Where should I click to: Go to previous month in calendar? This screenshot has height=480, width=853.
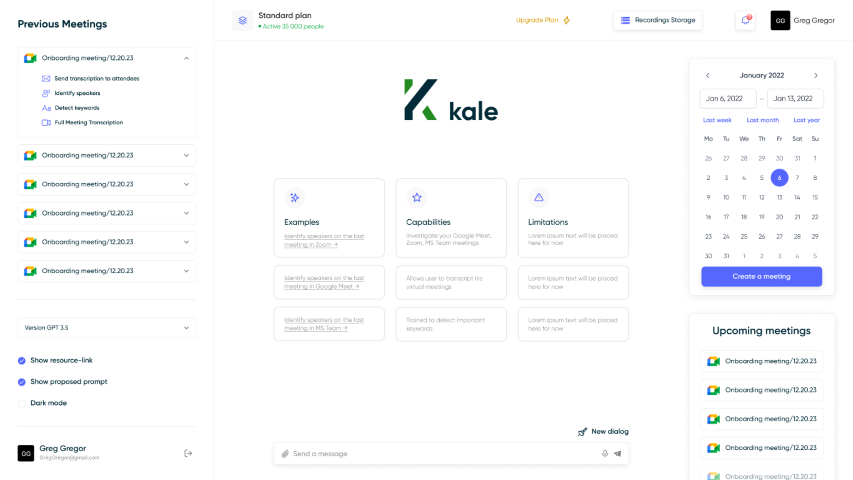(708, 76)
